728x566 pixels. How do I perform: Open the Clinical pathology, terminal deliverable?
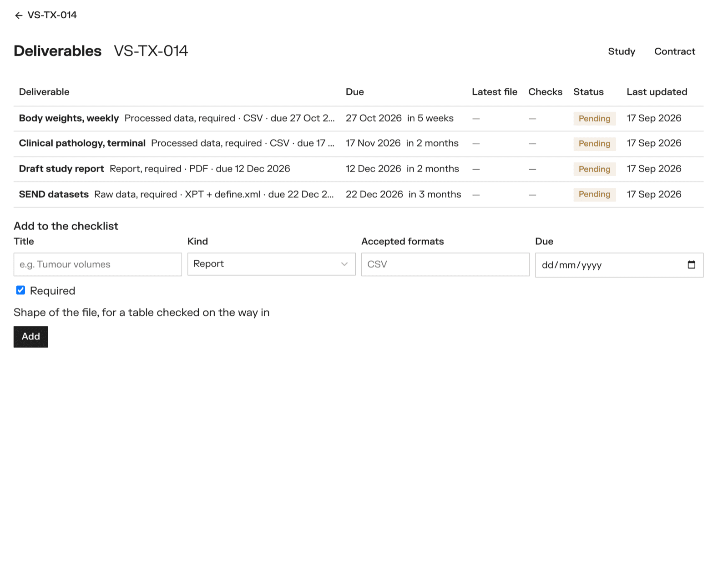tap(82, 143)
